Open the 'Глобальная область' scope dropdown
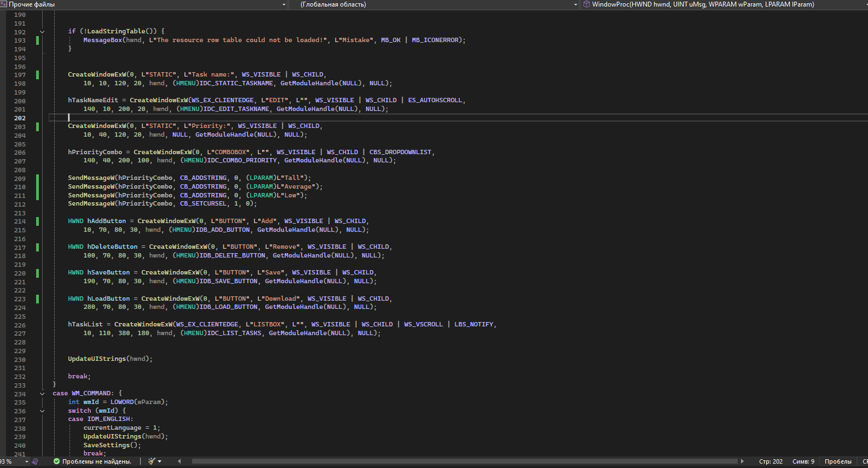The width and height of the screenshot is (868, 468). pos(575,4)
